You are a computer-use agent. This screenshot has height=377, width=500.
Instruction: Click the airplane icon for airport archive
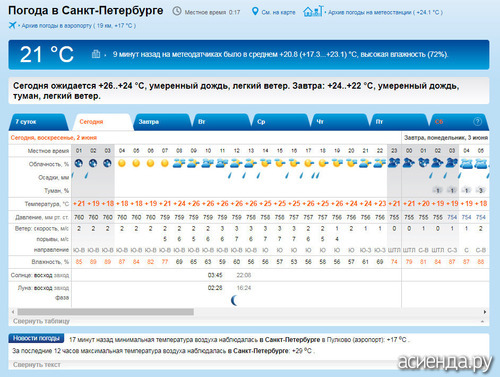12,25
